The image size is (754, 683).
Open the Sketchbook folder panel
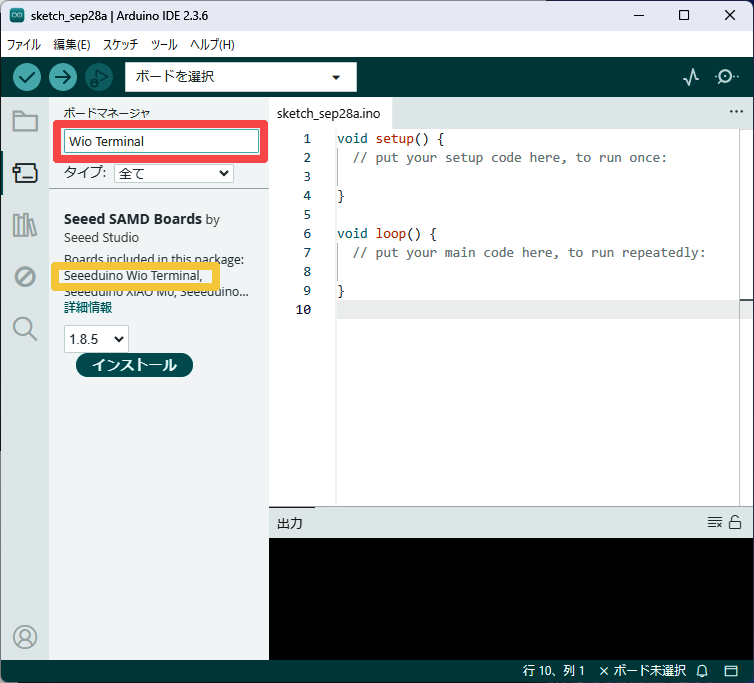[x=25, y=122]
